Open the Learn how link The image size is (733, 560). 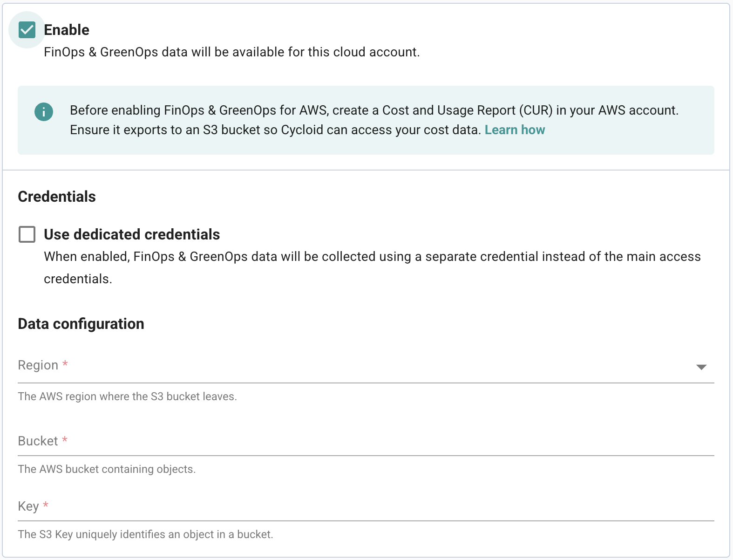pyautogui.click(x=515, y=130)
